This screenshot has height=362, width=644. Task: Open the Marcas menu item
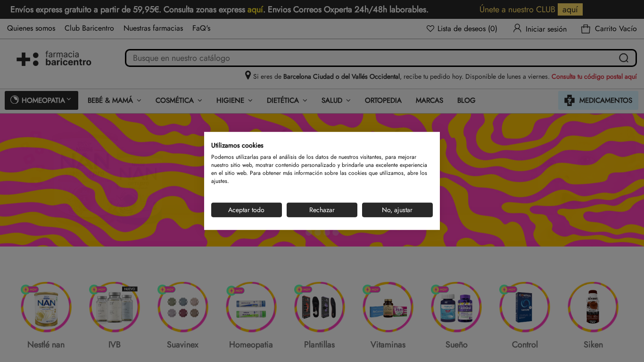point(429,100)
